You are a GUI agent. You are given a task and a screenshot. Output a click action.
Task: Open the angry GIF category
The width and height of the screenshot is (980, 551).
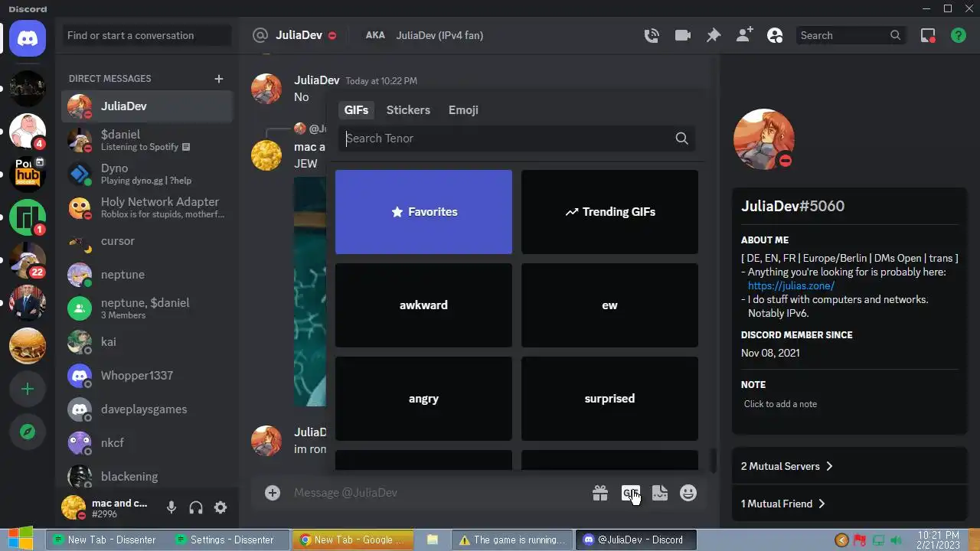[x=423, y=399]
